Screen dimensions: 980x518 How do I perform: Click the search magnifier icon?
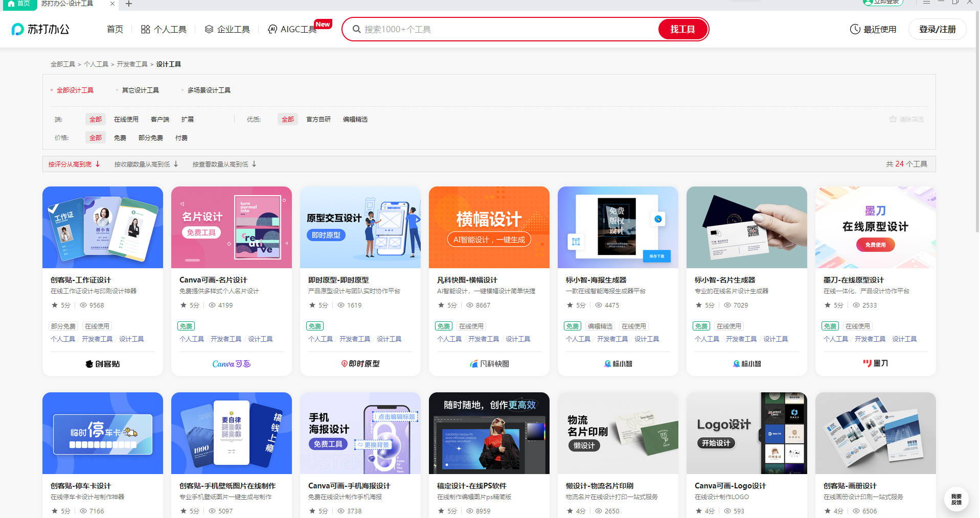(x=357, y=29)
